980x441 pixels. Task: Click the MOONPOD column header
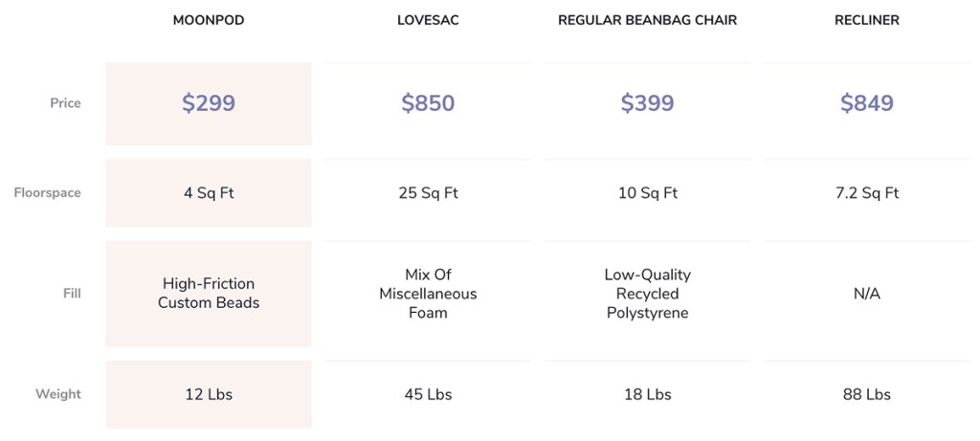tap(209, 20)
